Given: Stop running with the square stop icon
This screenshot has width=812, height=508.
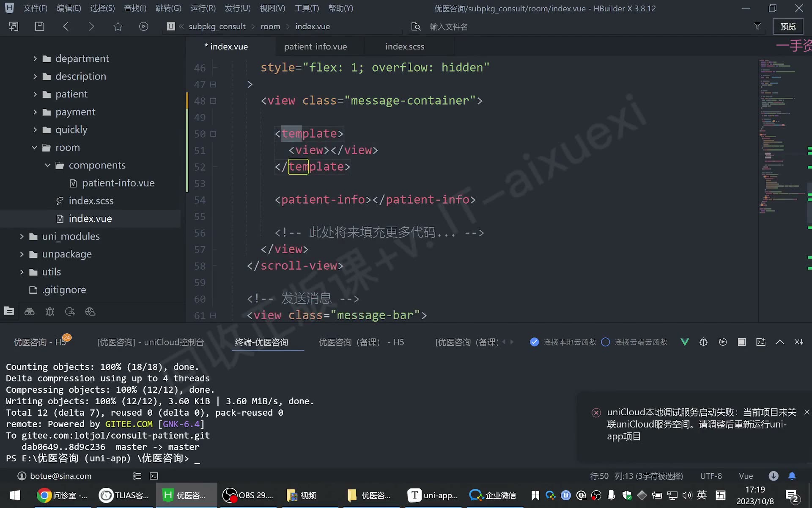Looking at the screenshot, I should coord(742,342).
